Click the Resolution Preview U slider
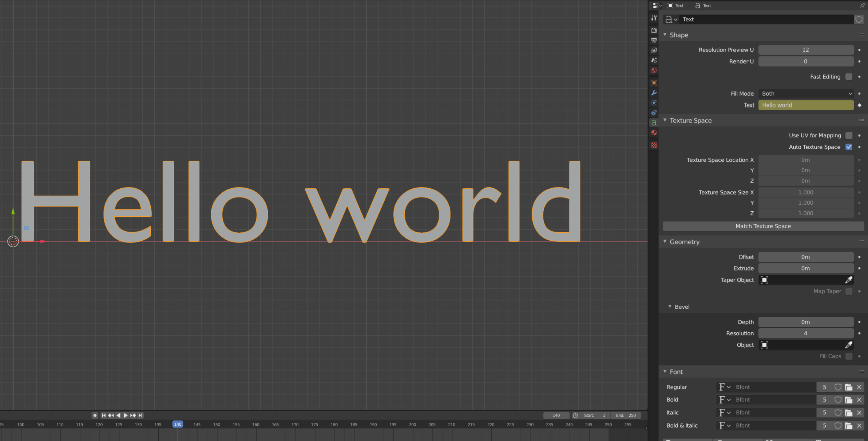The width and height of the screenshot is (868, 441). point(806,50)
